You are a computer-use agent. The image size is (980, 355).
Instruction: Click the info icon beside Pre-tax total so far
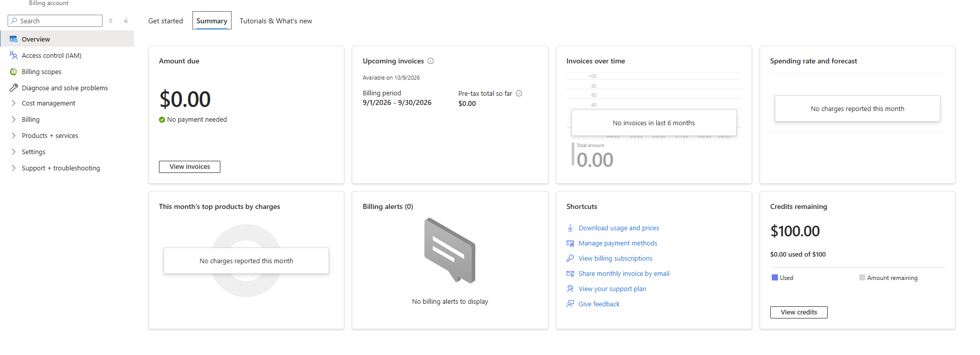point(519,93)
